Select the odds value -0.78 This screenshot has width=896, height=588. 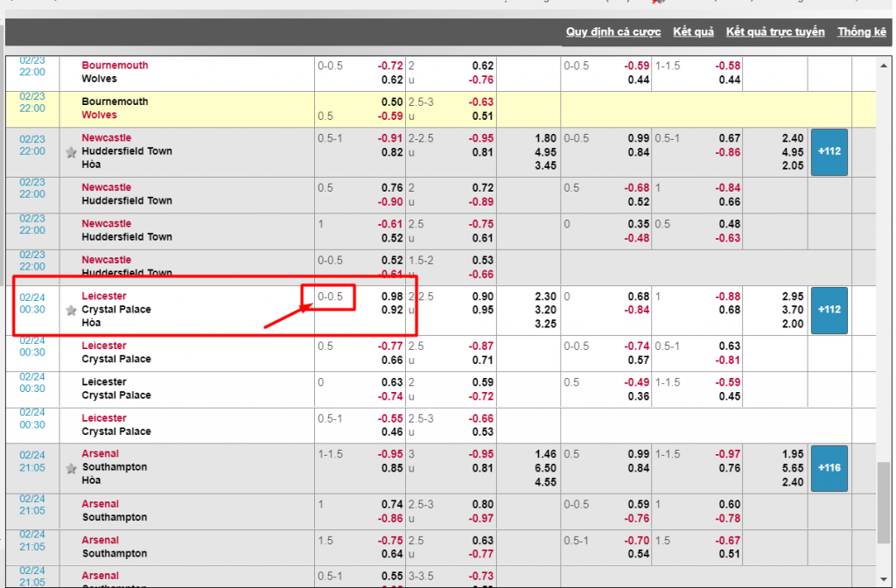click(x=727, y=519)
